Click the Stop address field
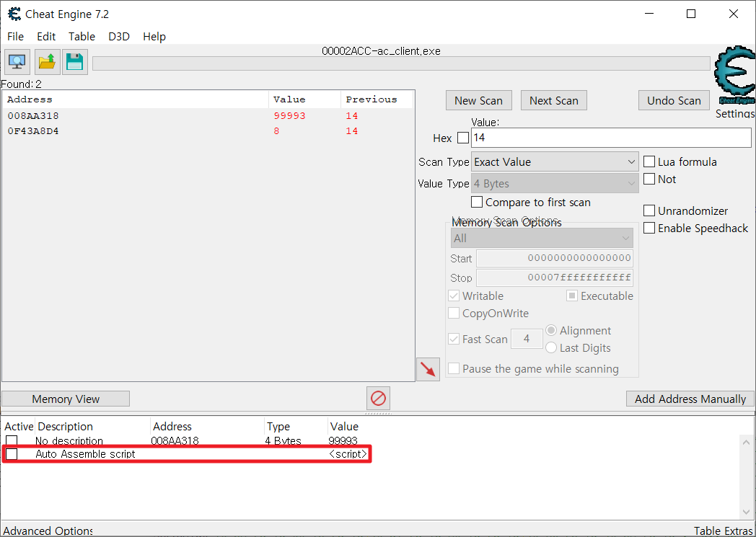This screenshot has height=537, width=756. [x=555, y=278]
